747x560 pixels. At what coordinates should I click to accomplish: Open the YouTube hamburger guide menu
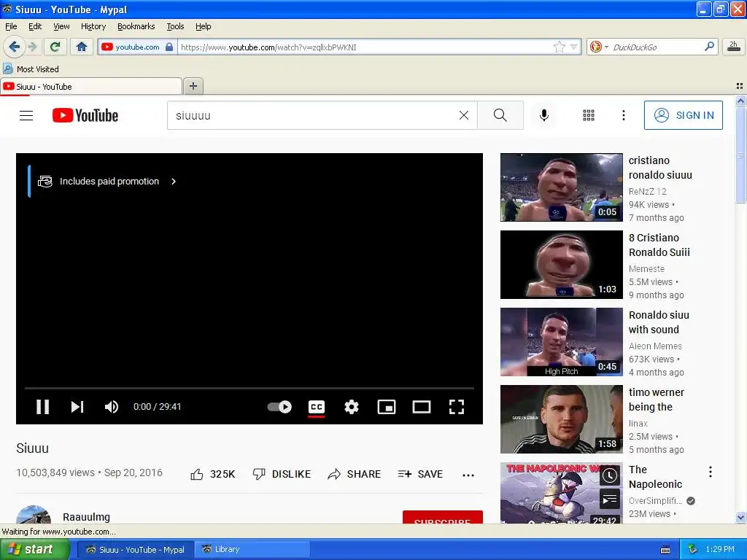point(26,115)
